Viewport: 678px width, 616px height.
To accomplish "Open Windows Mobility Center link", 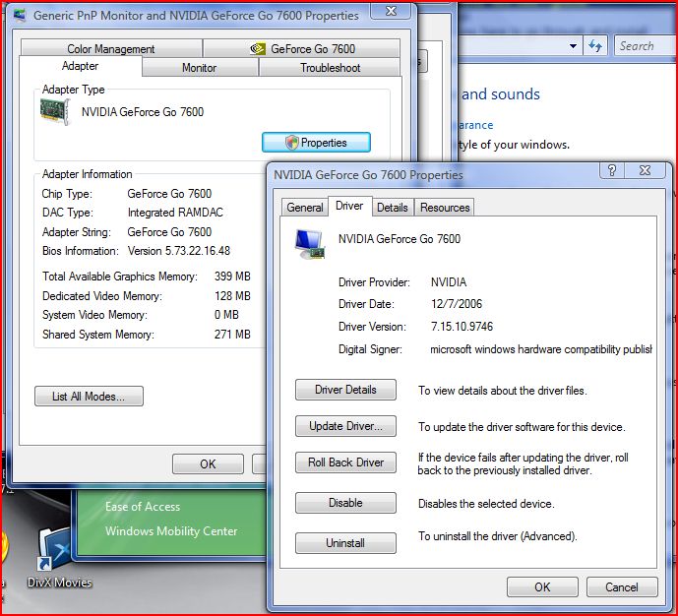I will (171, 530).
